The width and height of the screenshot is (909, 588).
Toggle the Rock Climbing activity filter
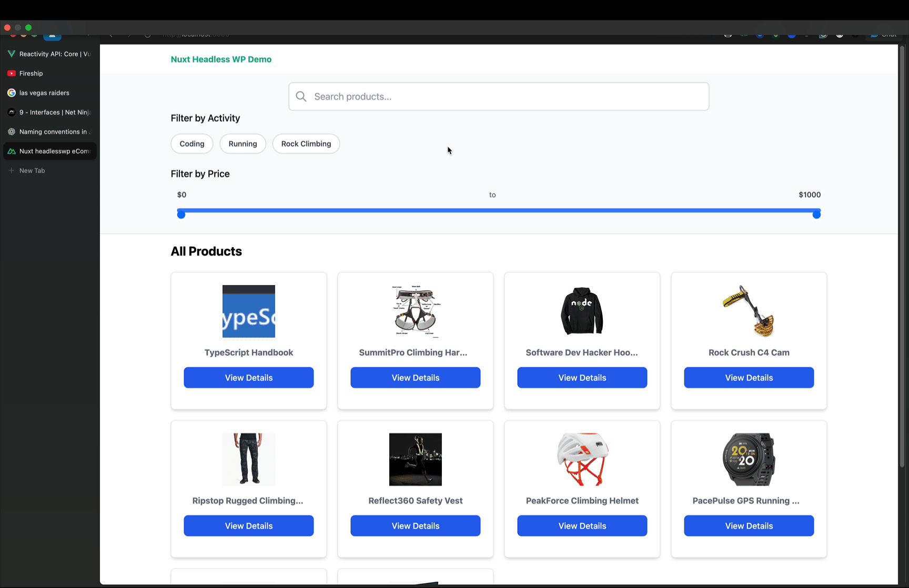click(306, 144)
